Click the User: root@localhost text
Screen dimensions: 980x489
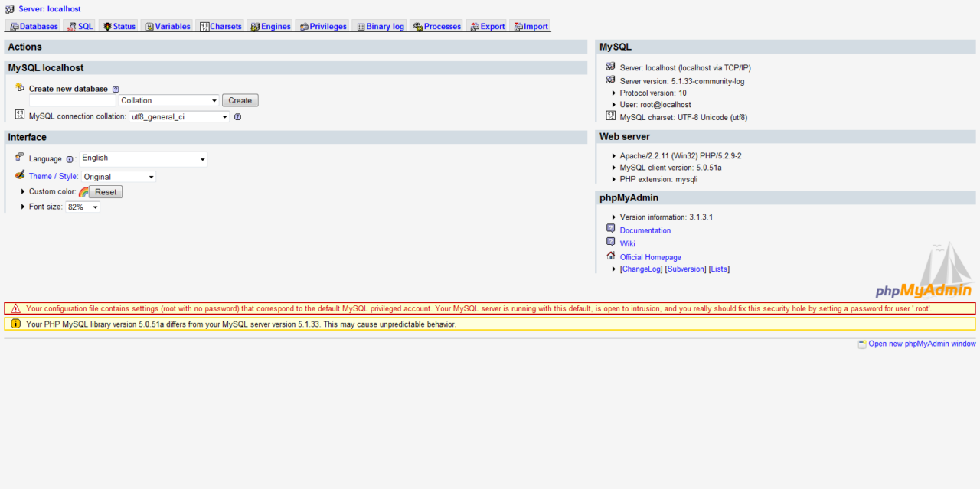(x=655, y=105)
